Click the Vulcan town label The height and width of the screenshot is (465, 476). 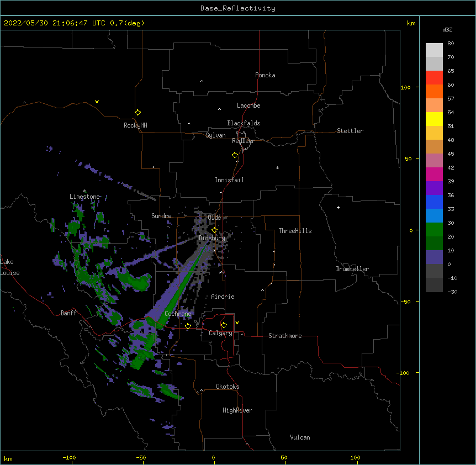pyautogui.click(x=300, y=437)
